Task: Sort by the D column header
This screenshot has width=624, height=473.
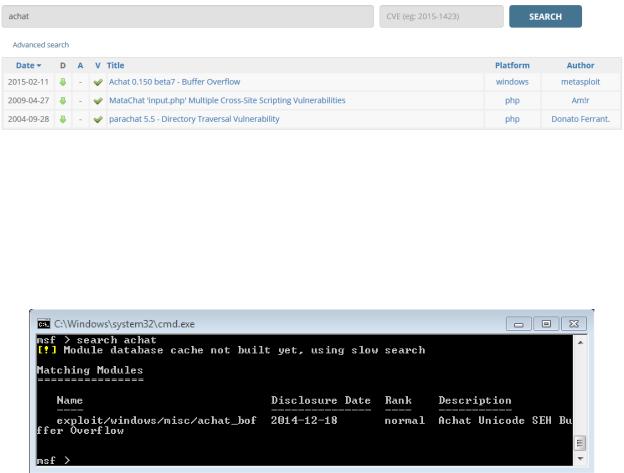Action: pos(63,65)
